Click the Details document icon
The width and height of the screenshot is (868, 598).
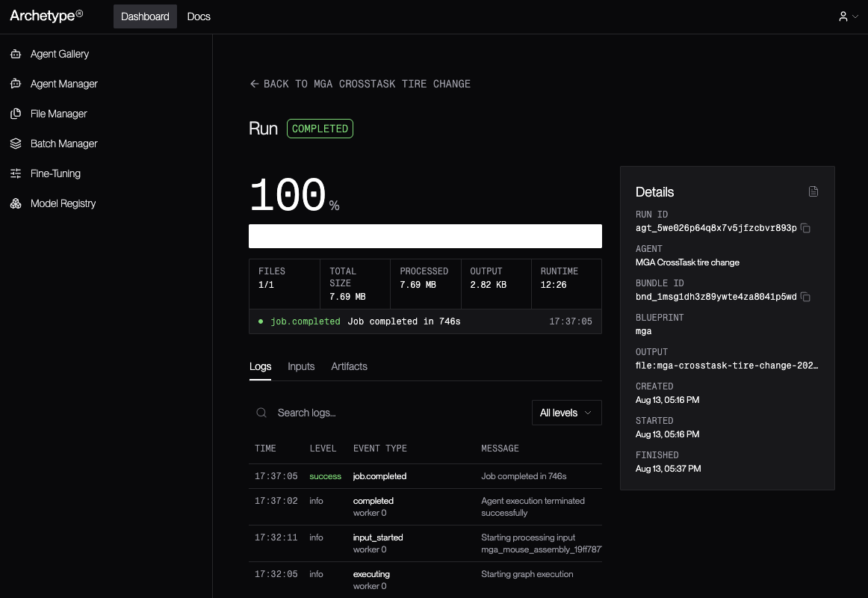click(813, 191)
